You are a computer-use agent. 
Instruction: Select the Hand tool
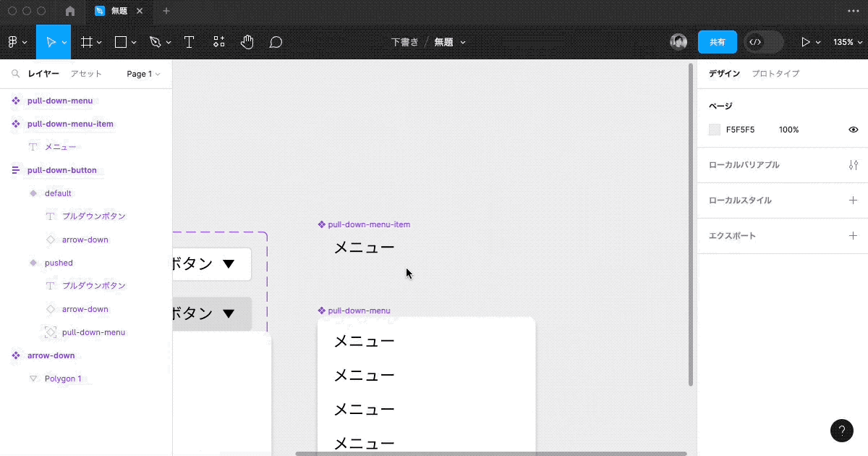pos(247,42)
